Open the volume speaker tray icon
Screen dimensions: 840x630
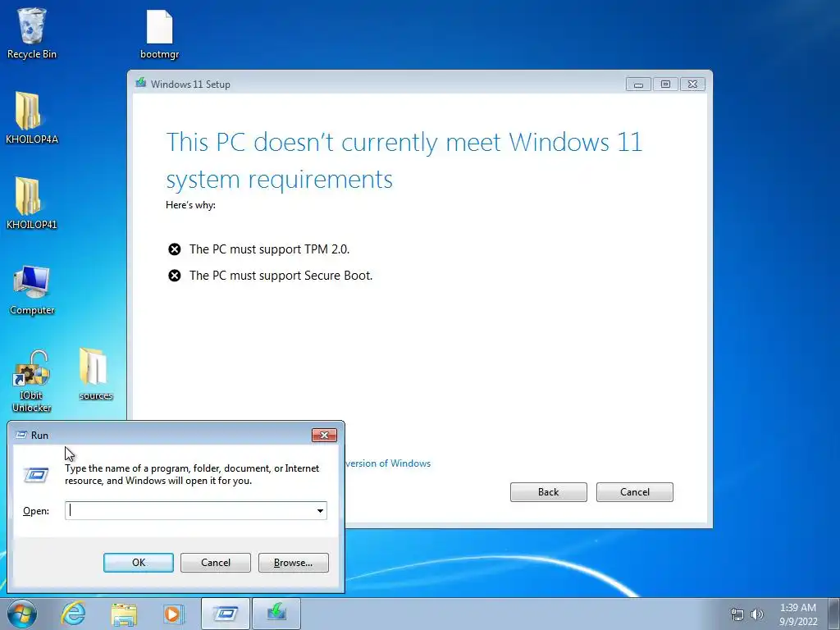[757, 614]
